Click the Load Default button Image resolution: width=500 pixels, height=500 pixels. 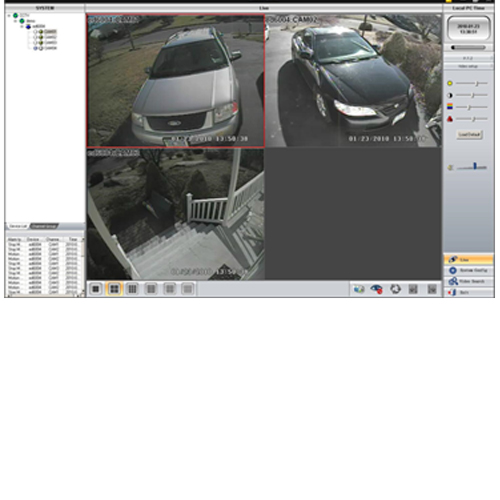point(469,135)
